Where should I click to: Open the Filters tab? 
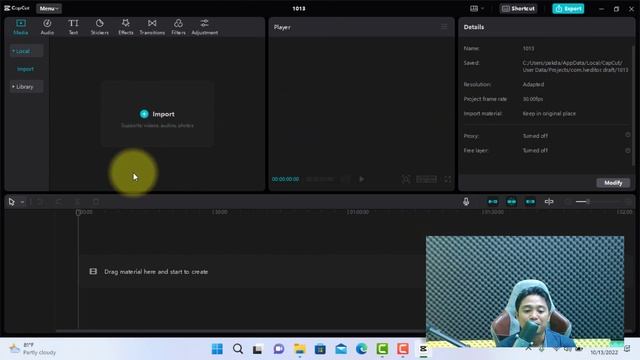pos(178,27)
